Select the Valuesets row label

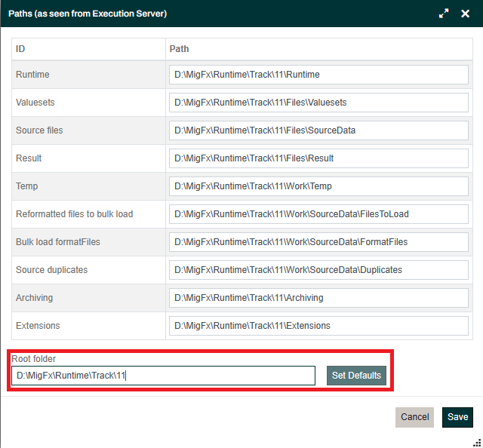[35, 103]
